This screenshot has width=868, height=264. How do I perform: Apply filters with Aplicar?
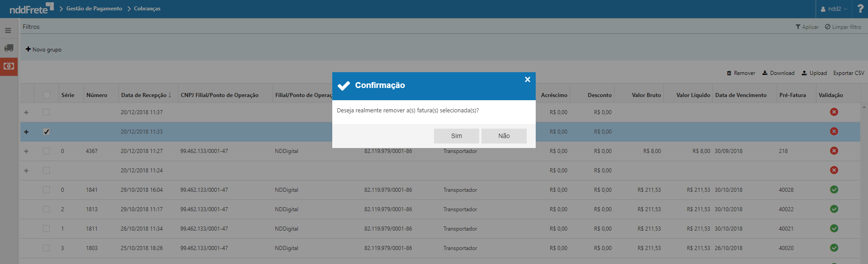(x=807, y=27)
